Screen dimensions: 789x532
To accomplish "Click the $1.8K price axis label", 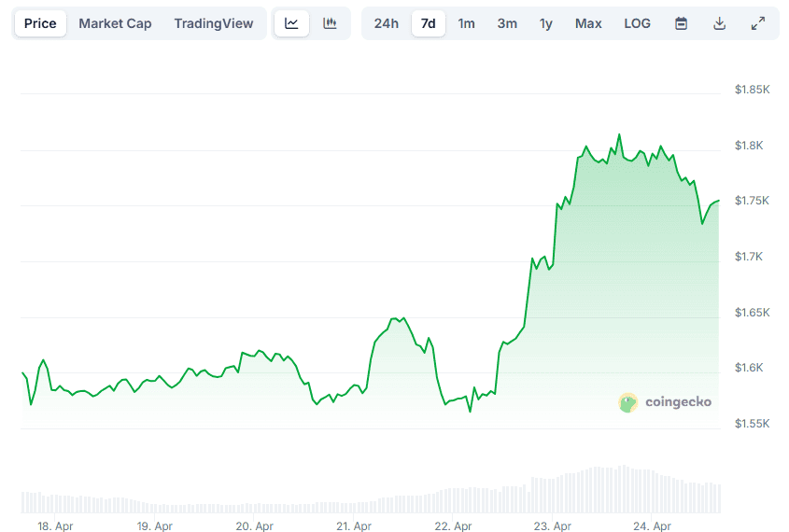I will [749, 146].
